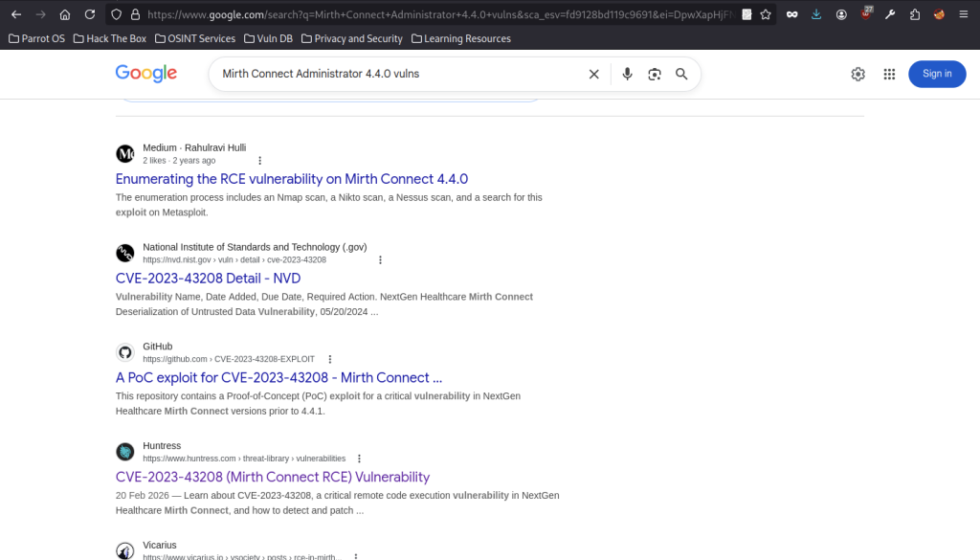Open the OSINT Services bookmarks folder

click(x=195, y=38)
